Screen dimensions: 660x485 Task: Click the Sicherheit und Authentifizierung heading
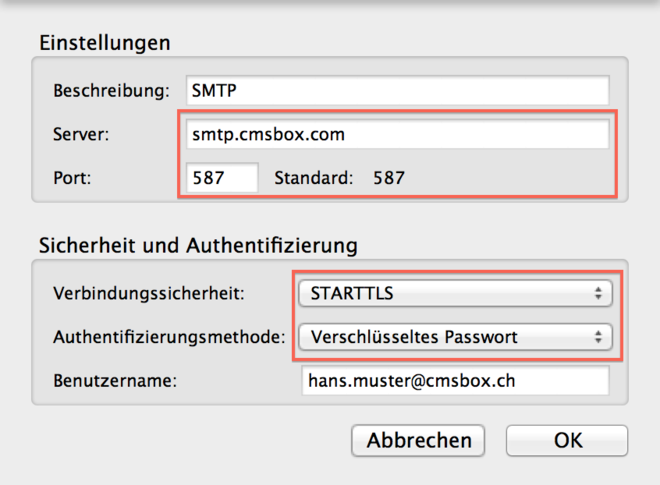coord(198,244)
